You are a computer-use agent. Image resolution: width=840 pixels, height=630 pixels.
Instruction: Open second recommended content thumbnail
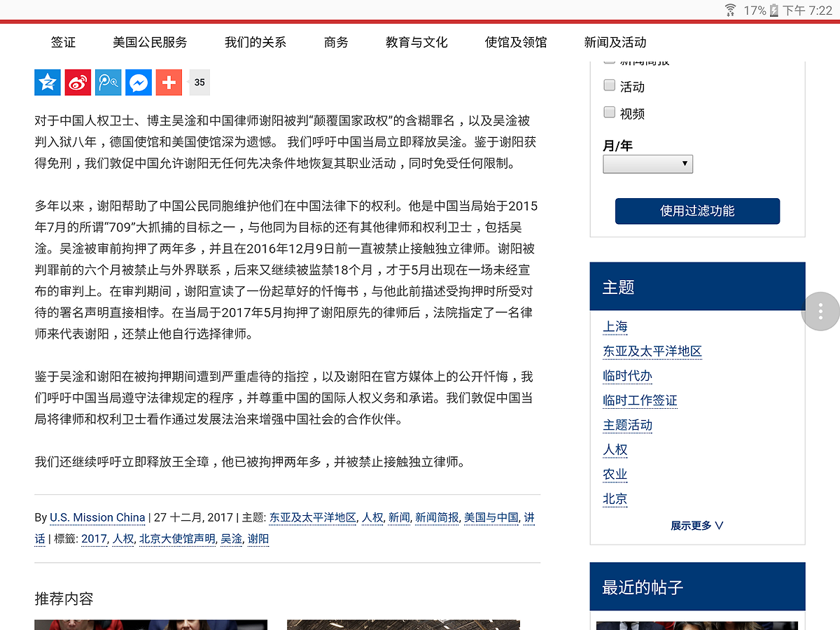(403, 625)
